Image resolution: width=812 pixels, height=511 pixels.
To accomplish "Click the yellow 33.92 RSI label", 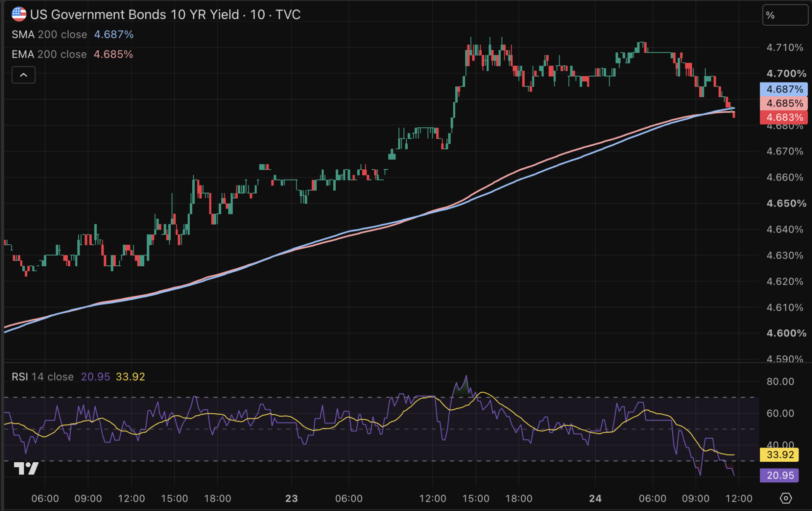I will tap(780, 455).
